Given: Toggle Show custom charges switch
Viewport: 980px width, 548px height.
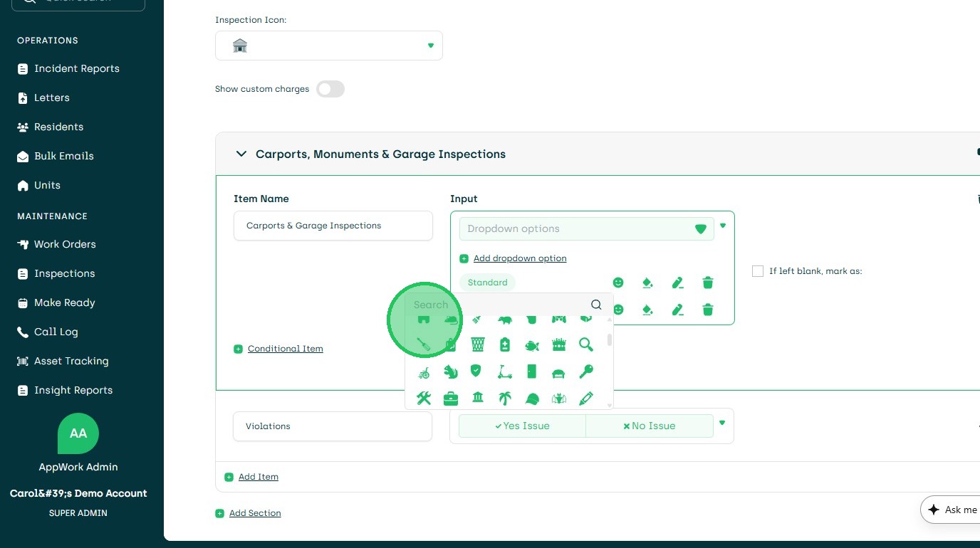Looking at the screenshot, I should pos(330,89).
